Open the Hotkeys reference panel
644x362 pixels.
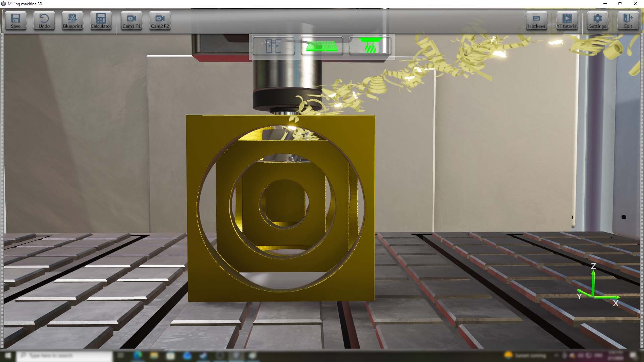[x=536, y=21]
